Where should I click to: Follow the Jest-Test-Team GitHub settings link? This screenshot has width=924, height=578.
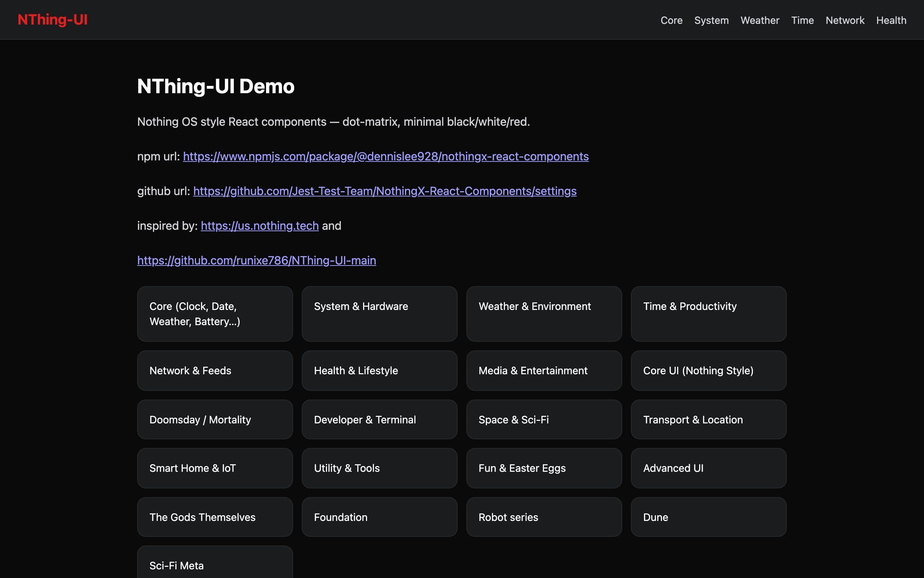[x=385, y=191]
